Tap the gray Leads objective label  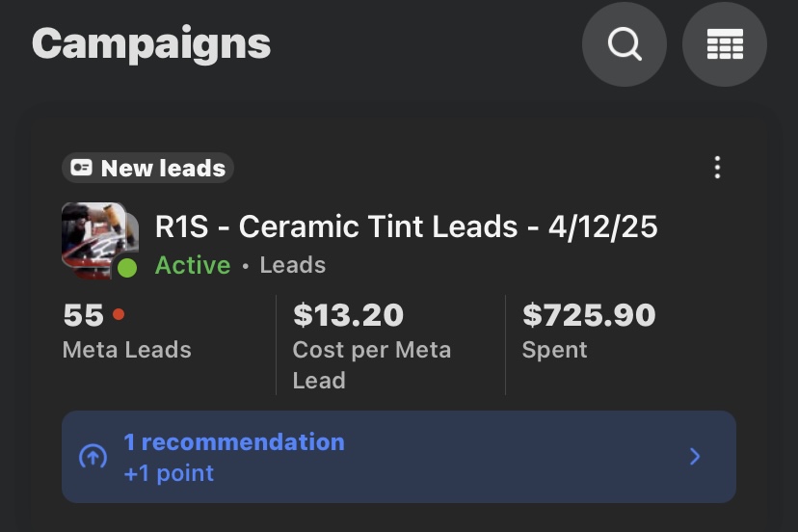[293, 265]
